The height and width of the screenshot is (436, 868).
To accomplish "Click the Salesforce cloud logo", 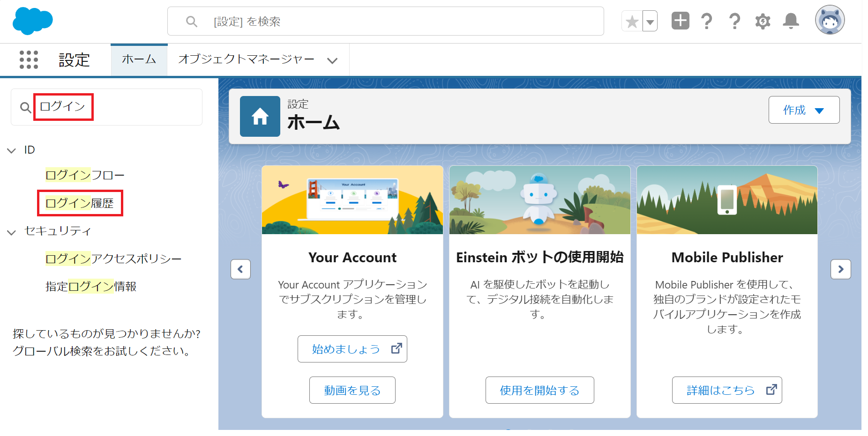I will pyautogui.click(x=32, y=21).
